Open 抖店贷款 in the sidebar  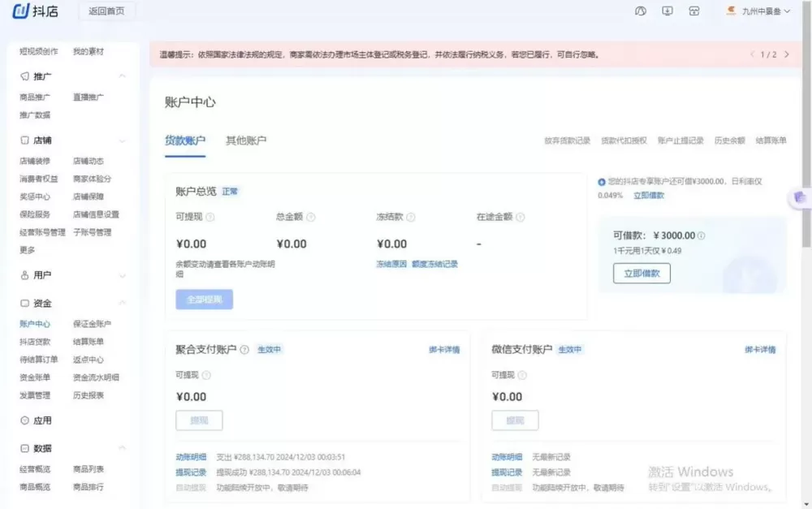click(35, 342)
